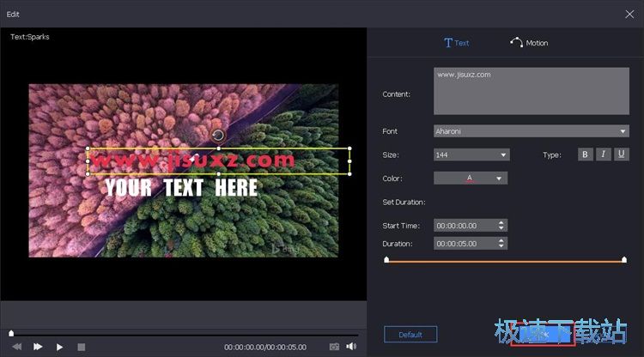Viewport: 644px width, 357px height.
Task: Click the rotate handle above the text box
Action: pos(218,135)
